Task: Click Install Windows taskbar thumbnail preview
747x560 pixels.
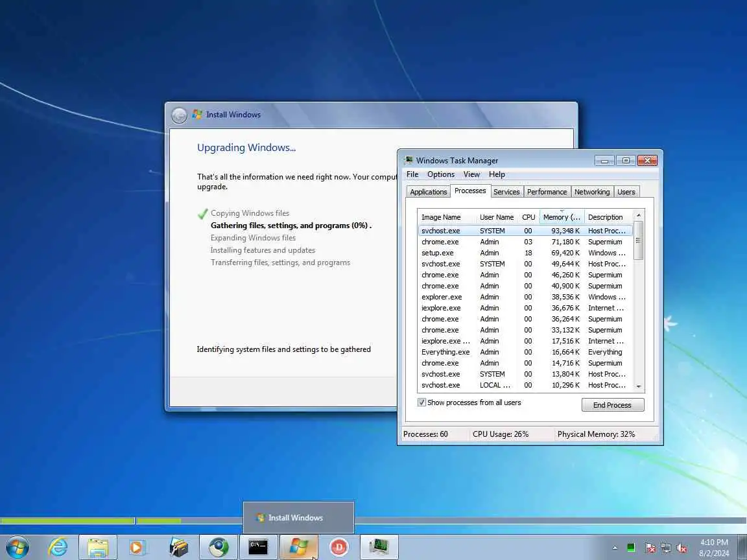Action: 299,517
